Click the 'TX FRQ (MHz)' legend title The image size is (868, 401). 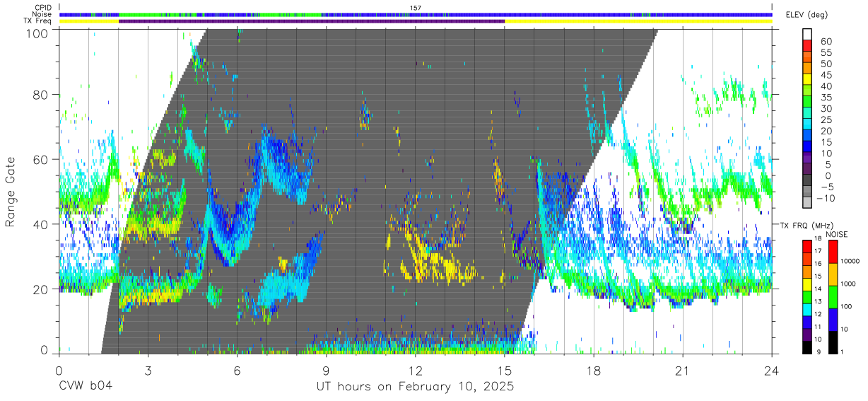point(806,226)
